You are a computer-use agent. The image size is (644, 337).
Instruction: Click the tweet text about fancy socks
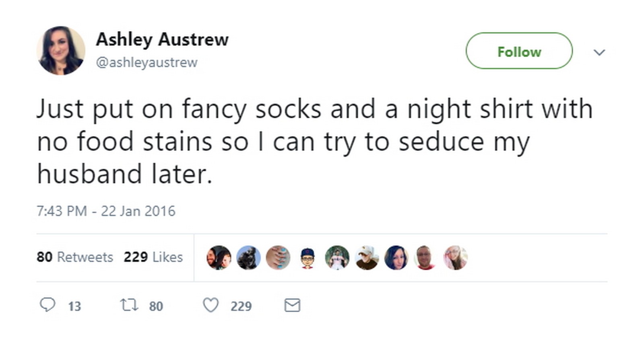tap(314, 141)
